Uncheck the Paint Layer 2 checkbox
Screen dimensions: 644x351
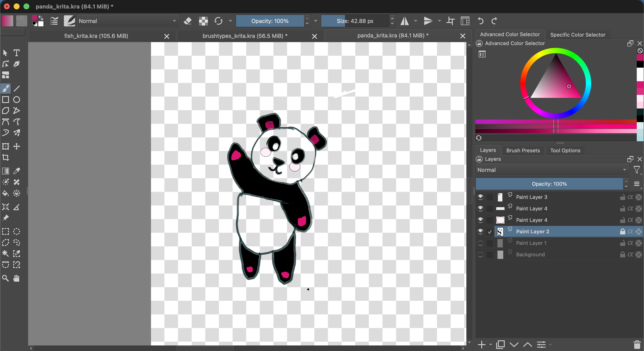(490, 232)
